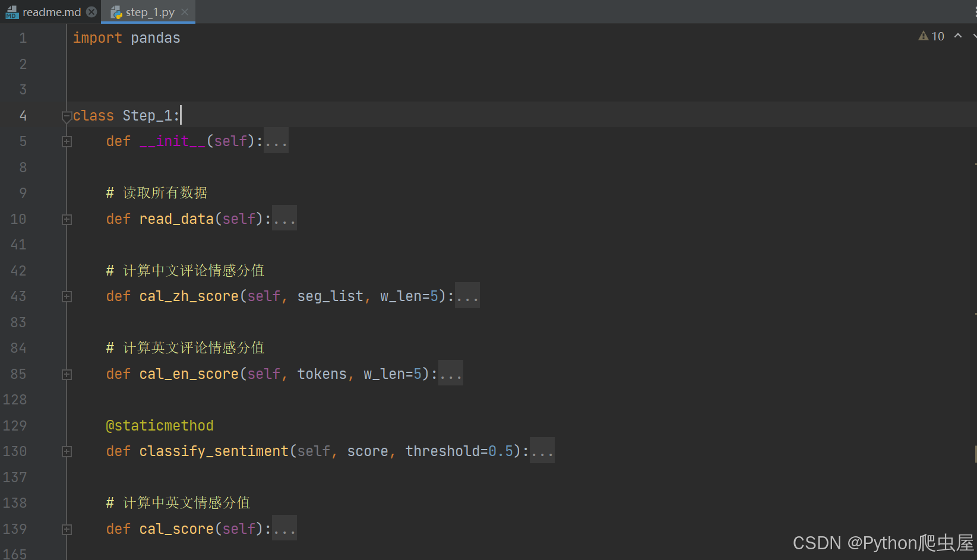The height and width of the screenshot is (560, 977).
Task: Expand the cal_score method fold
Action: [x=67, y=529]
